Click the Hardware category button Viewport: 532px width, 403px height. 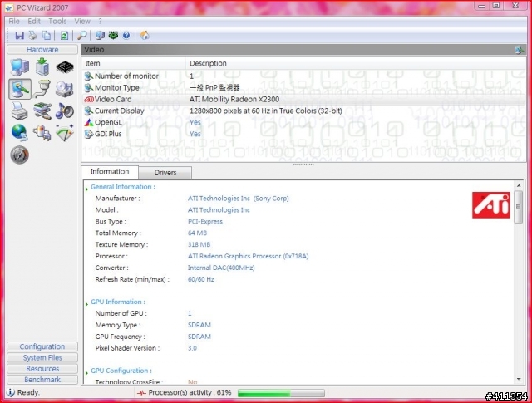[42, 50]
